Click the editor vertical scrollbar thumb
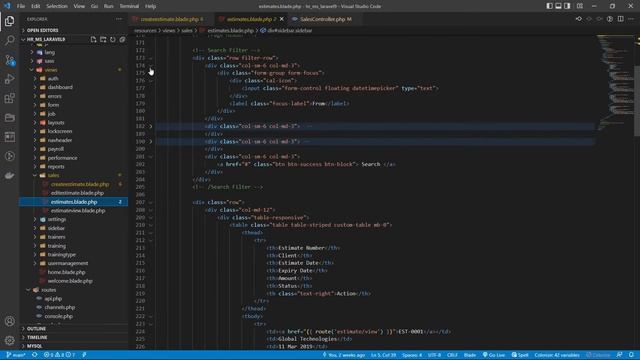This screenshot has height=360, width=640. point(637,101)
